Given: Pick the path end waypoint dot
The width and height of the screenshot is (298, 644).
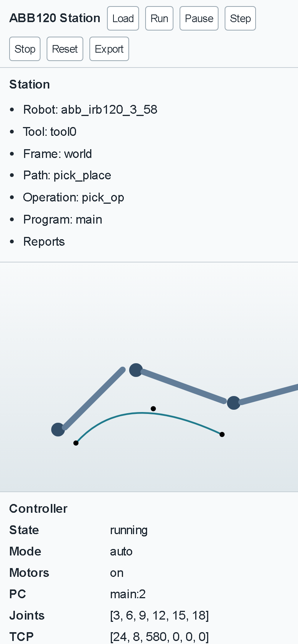Looking at the screenshot, I should tap(222, 435).
